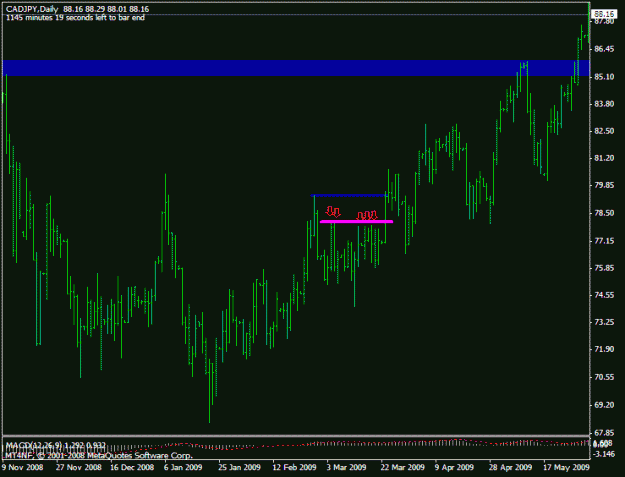Viewport: 625px width, 477px height.
Task: Select the wide blue rectangle zone near 85.10
Action: click(x=296, y=68)
